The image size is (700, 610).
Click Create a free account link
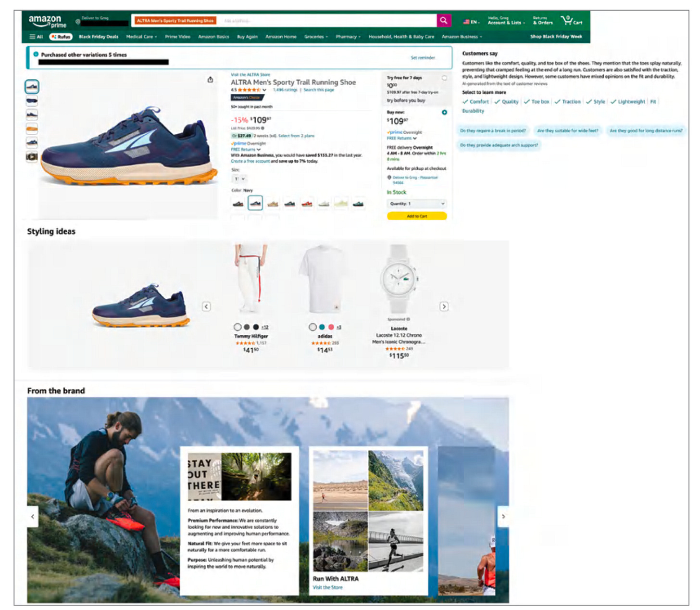(250, 161)
